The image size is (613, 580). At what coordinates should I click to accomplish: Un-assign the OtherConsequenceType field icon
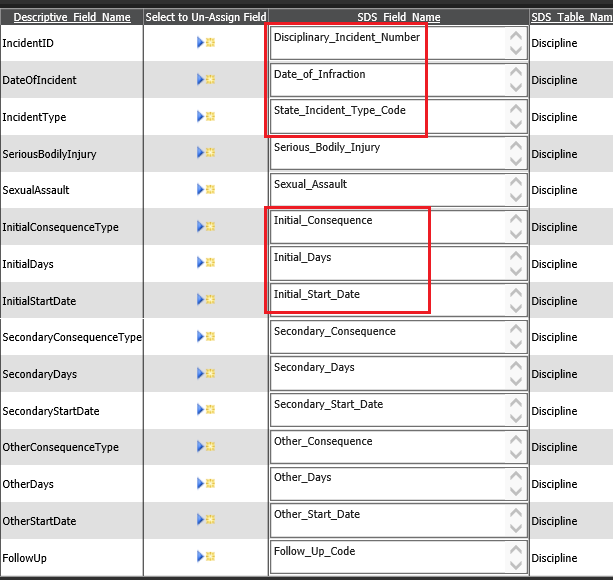pos(206,447)
